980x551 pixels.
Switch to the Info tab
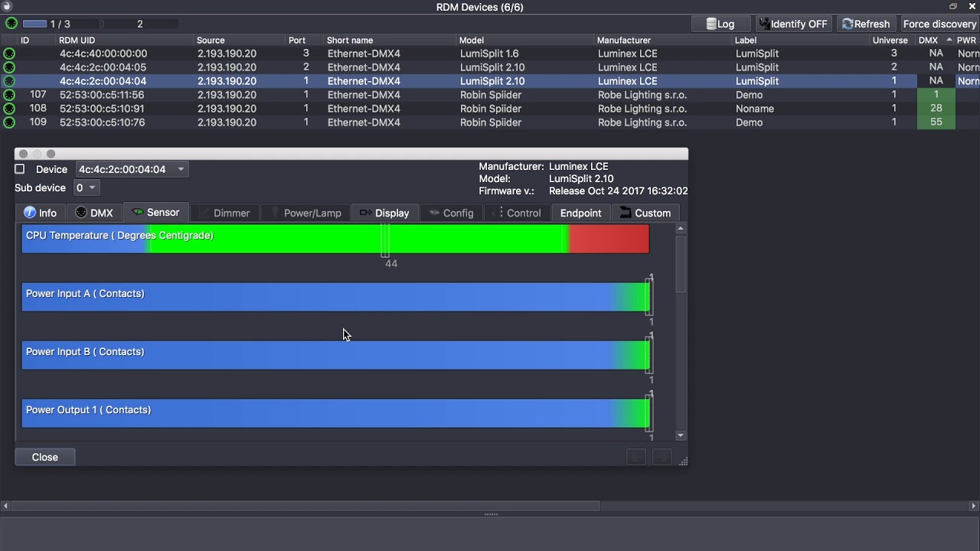tap(41, 213)
